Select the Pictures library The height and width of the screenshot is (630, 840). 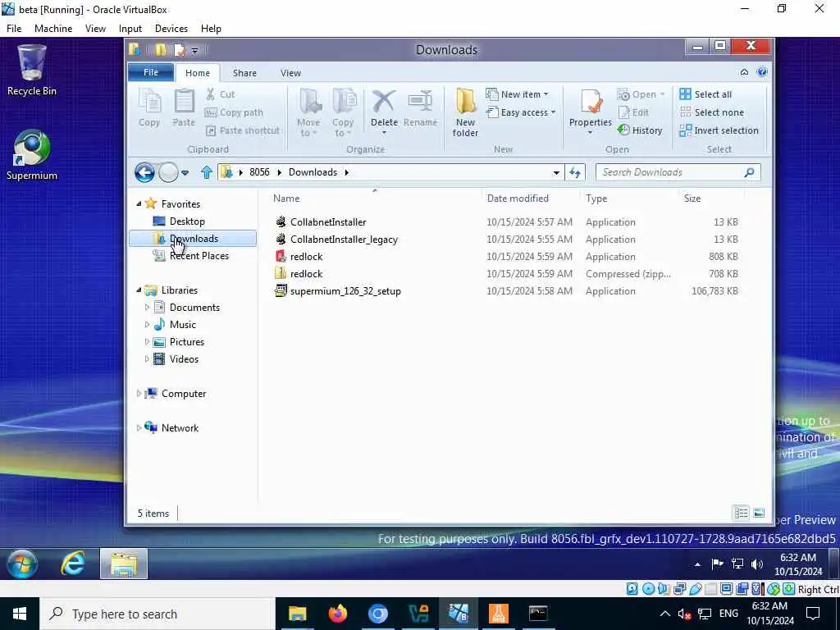pos(186,342)
